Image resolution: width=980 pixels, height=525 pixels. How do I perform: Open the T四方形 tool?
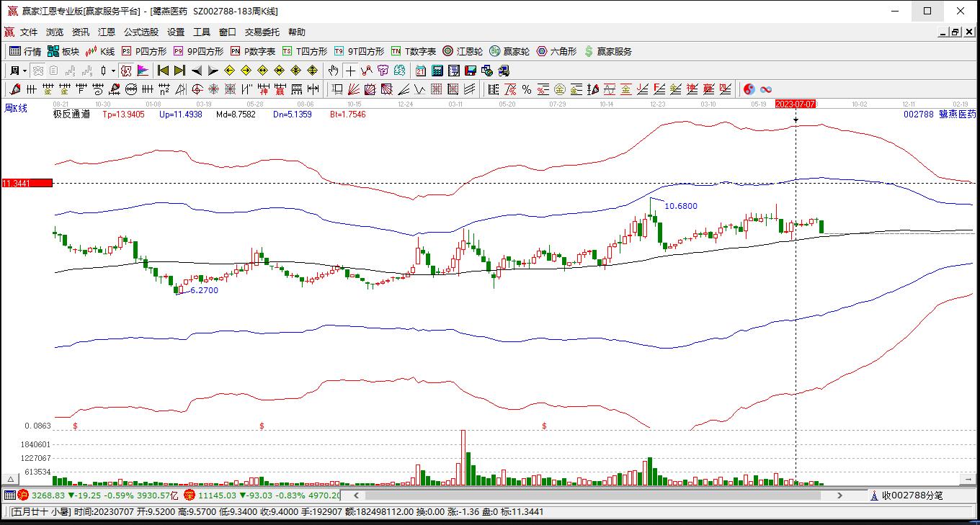[305, 51]
